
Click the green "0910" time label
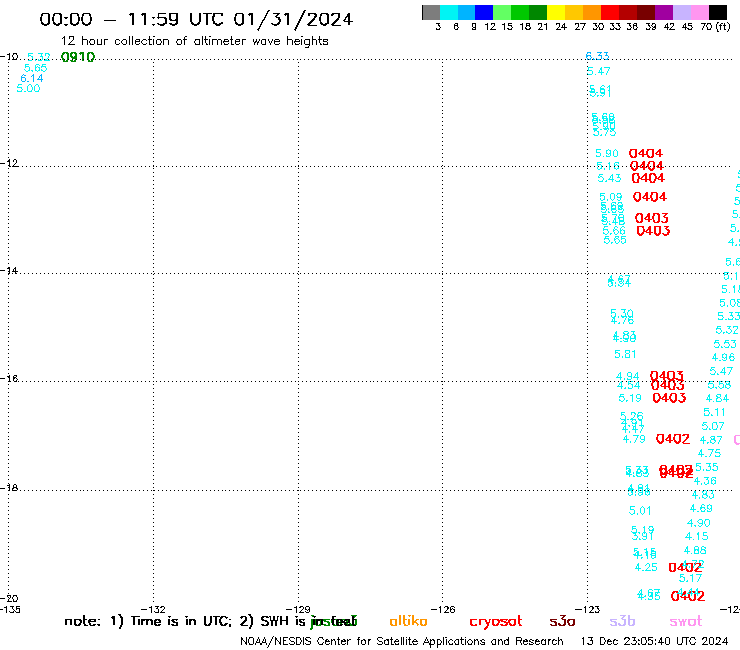pos(78,57)
